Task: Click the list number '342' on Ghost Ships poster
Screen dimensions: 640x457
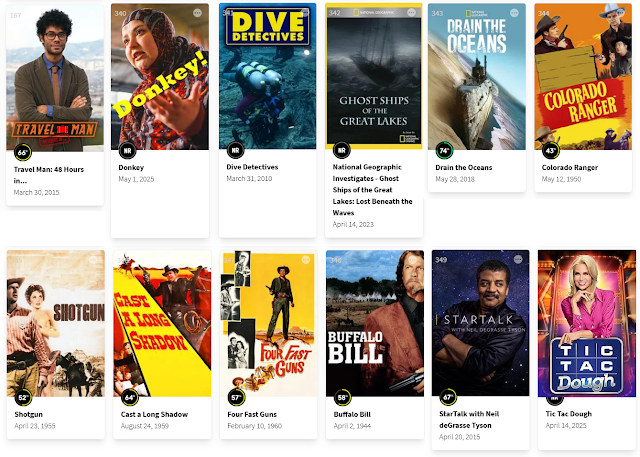Action: (334, 13)
